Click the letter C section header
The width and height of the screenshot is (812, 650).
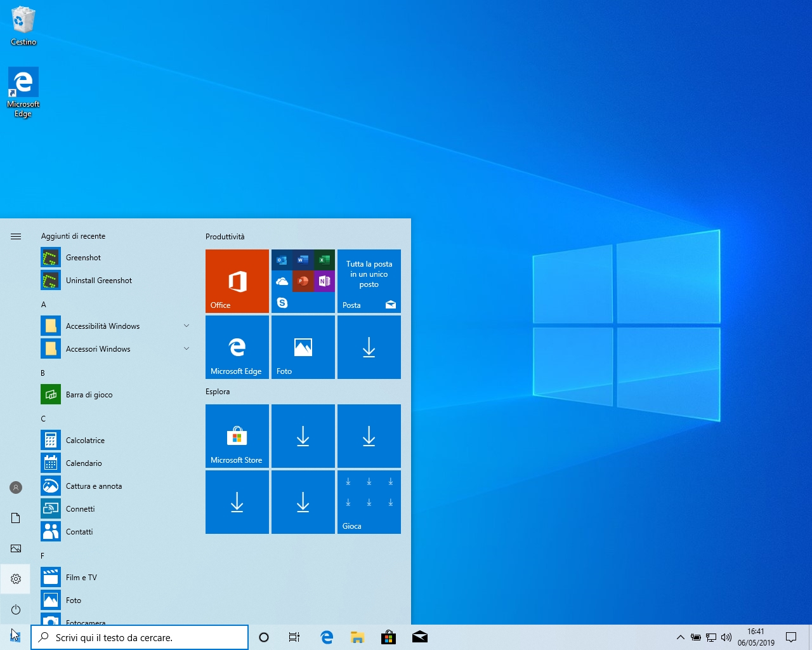pos(43,419)
